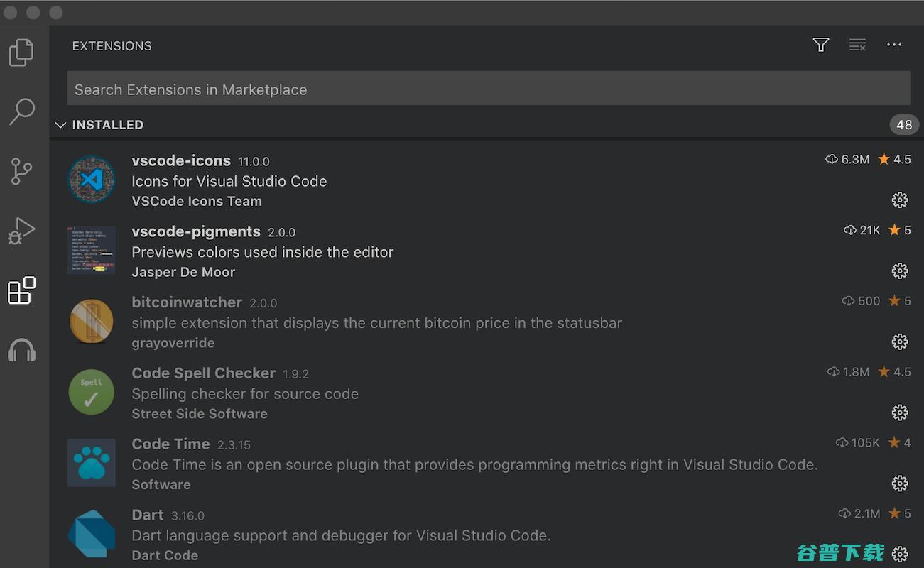Image resolution: width=924 pixels, height=568 pixels.
Task: Click the bitcoinwatcher coin logo
Action: (x=92, y=322)
